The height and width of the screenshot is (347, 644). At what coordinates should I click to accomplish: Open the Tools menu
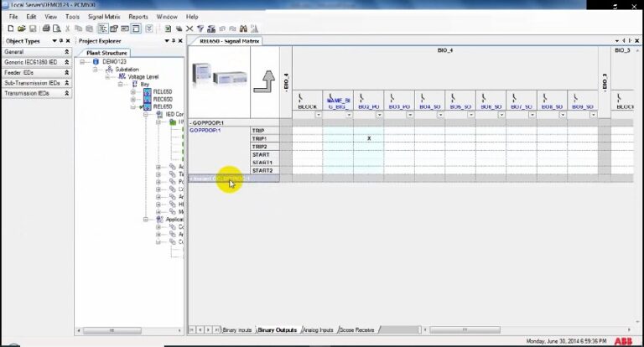72,17
